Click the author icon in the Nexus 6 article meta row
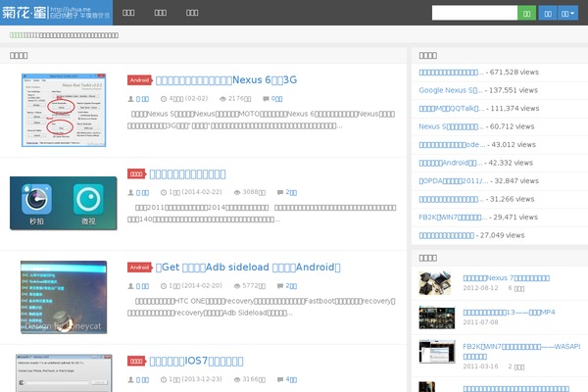 pos(130,99)
